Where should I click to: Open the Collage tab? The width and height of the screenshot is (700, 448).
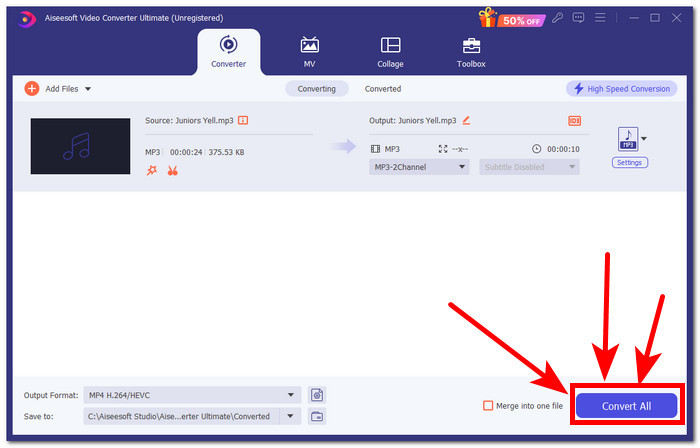tap(390, 52)
